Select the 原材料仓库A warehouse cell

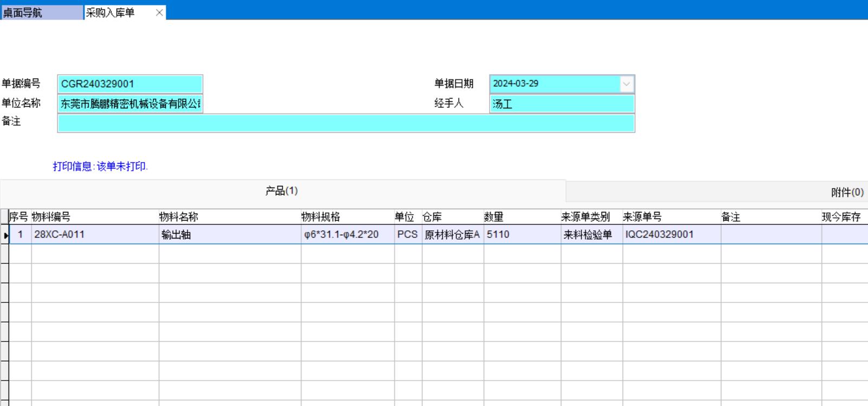(452, 235)
